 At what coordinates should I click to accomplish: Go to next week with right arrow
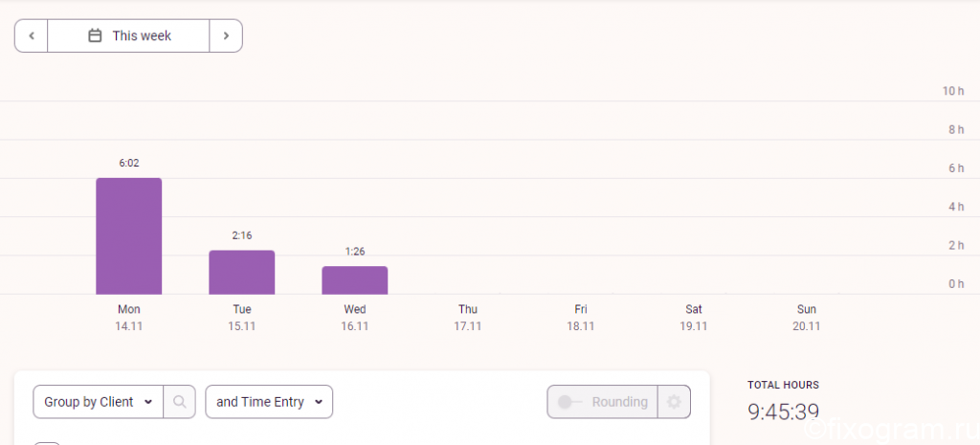[226, 35]
